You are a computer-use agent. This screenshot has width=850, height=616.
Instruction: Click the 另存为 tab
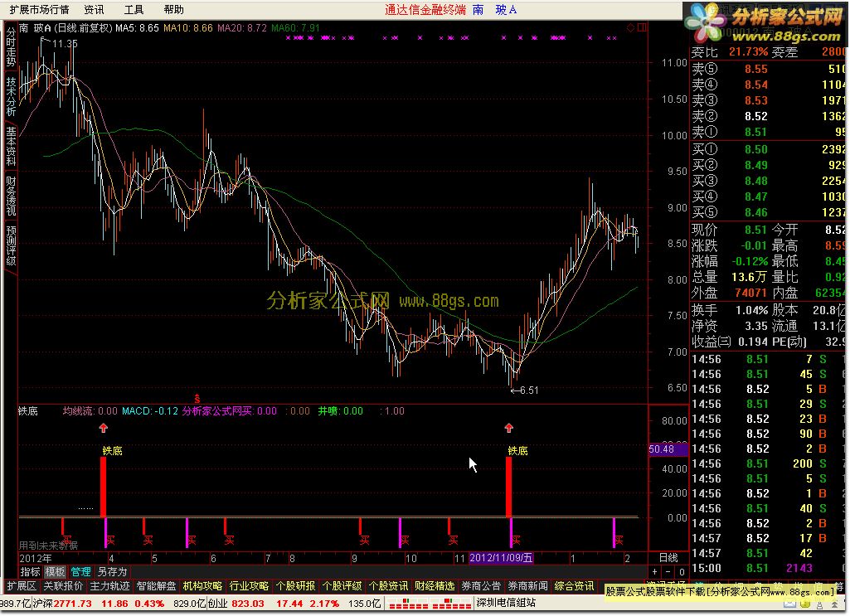(112, 571)
